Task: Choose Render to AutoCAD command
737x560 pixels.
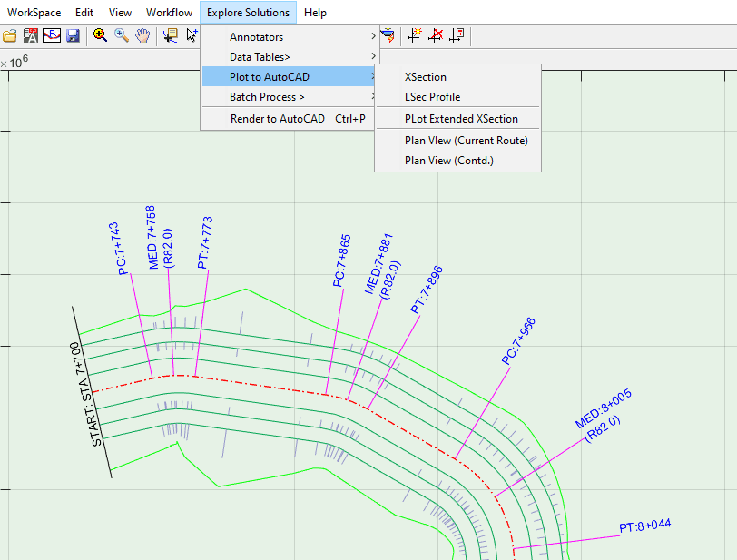Action: coord(277,119)
